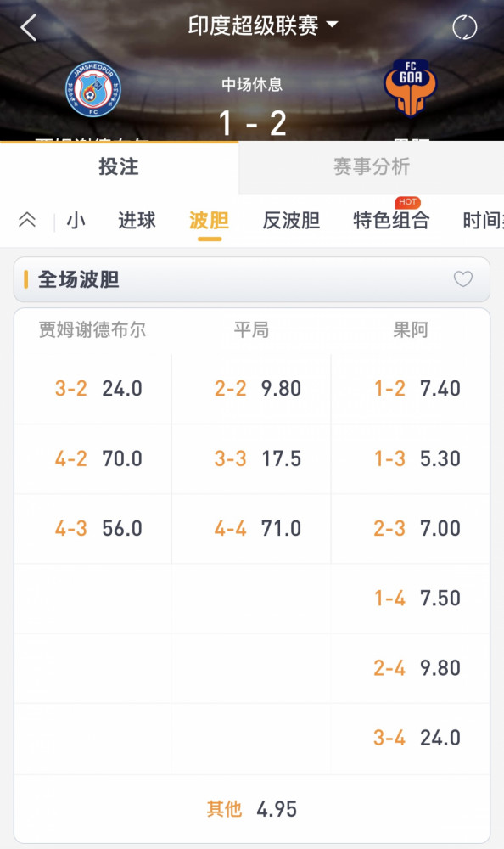Viewport: 504px width, 849px height.
Task: Open the 特色组合 HOT tab
Action: (x=391, y=221)
